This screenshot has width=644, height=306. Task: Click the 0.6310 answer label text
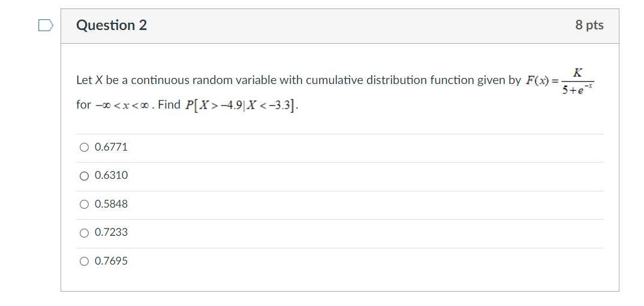point(111,175)
